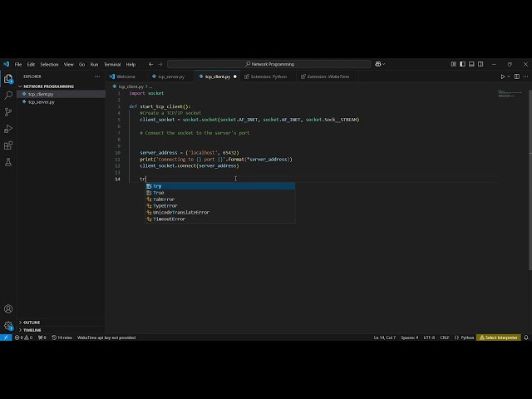Go back with the left arrow
Image resolution: width=532 pixels, height=399 pixels.
pyautogui.click(x=150, y=64)
